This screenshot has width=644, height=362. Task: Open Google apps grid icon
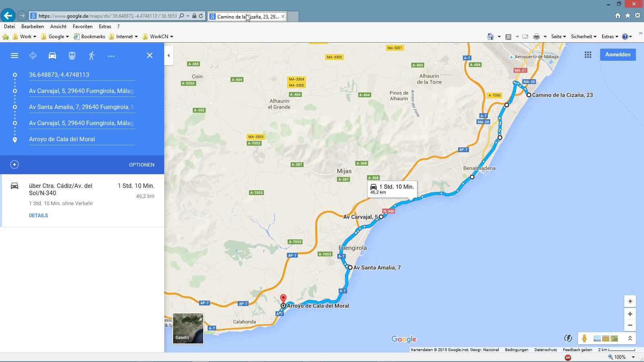point(588,55)
